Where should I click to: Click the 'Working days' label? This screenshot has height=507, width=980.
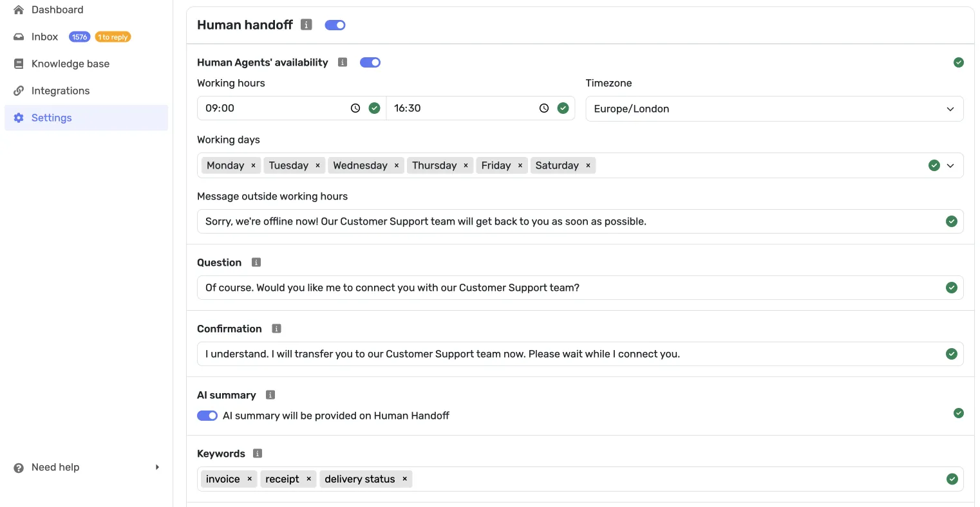pos(229,140)
